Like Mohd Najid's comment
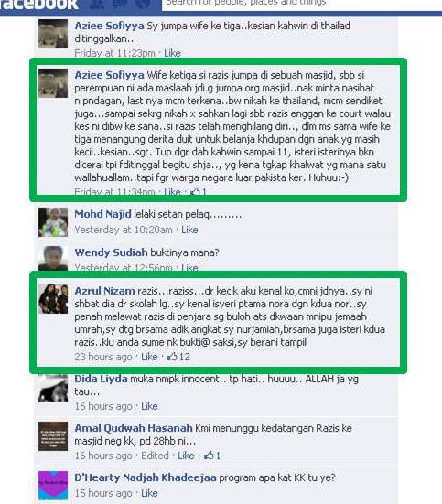 pyautogui.click(x=189, y=230)
